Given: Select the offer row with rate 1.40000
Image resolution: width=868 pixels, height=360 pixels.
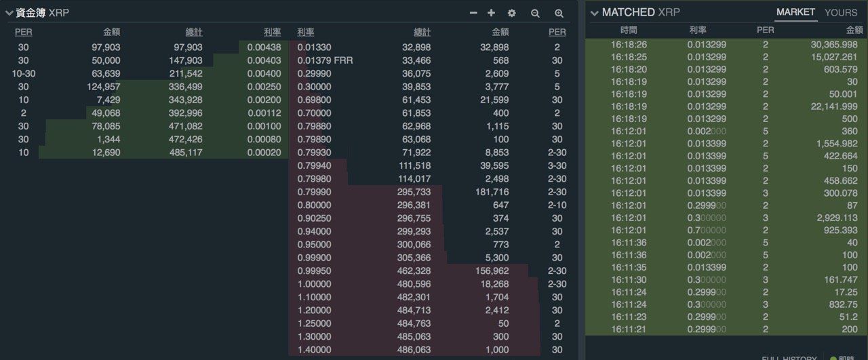Looking at the screenshot, I should (x=433, y=349).
